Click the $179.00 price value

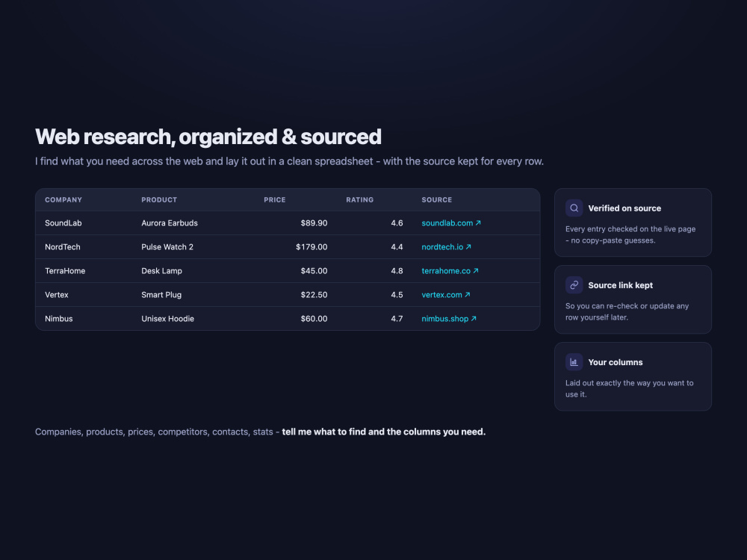point(311,246)
